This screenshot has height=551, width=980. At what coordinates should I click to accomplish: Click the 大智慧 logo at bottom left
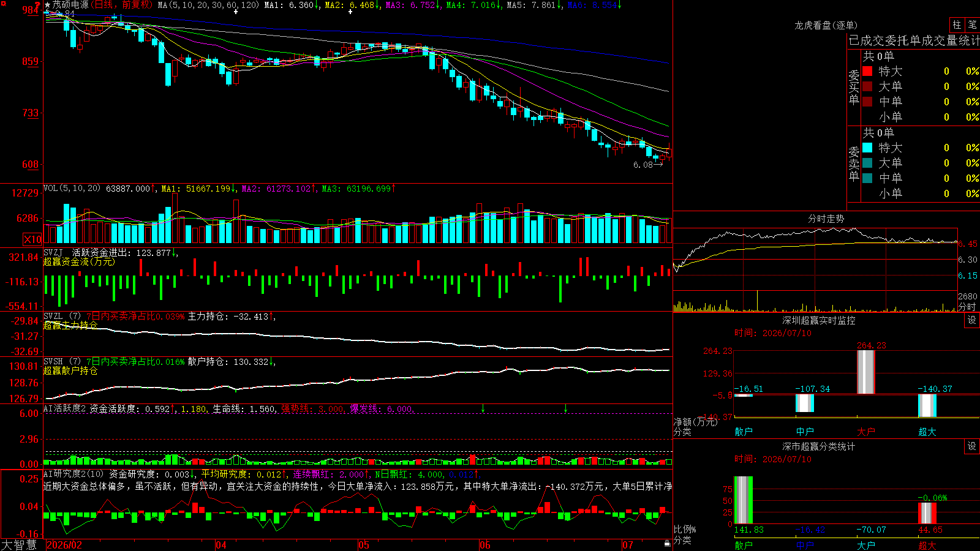[x=19, y=545]
